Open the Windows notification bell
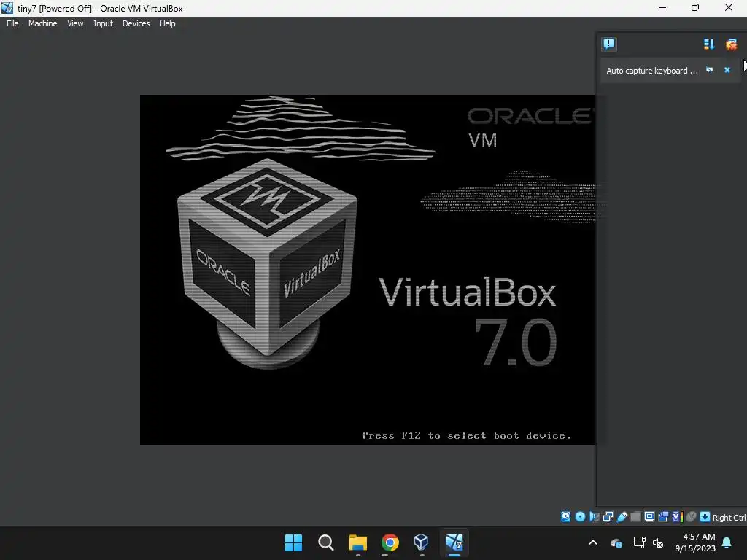The height and width of the screenshot is (560, 747). point(727,542)
